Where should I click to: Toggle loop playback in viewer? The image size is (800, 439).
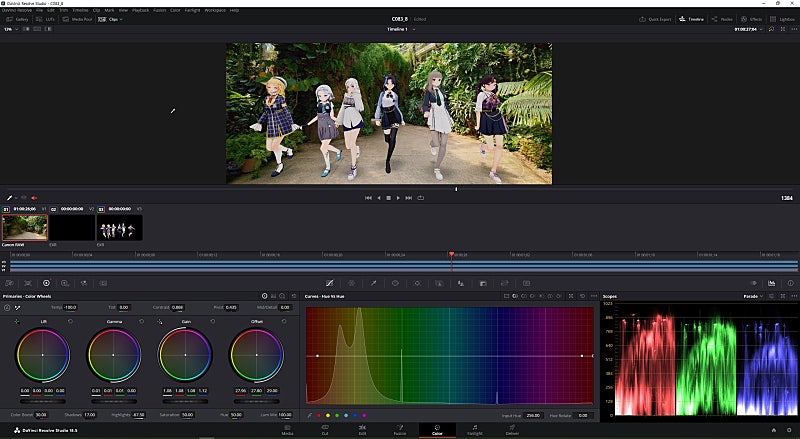(422, 198)
